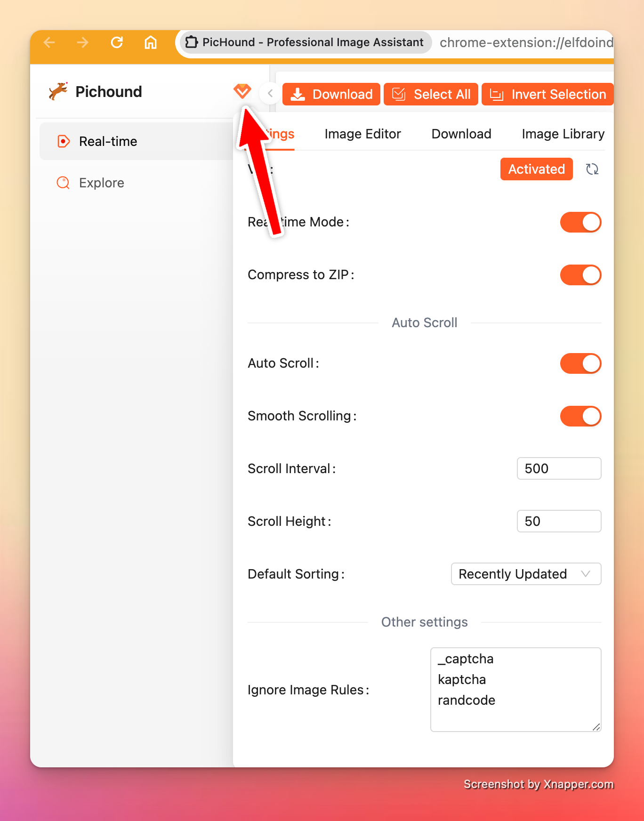This screenshot has height=821, width=644.
Task: Click the browser back arrow
Action: point(49,43)
